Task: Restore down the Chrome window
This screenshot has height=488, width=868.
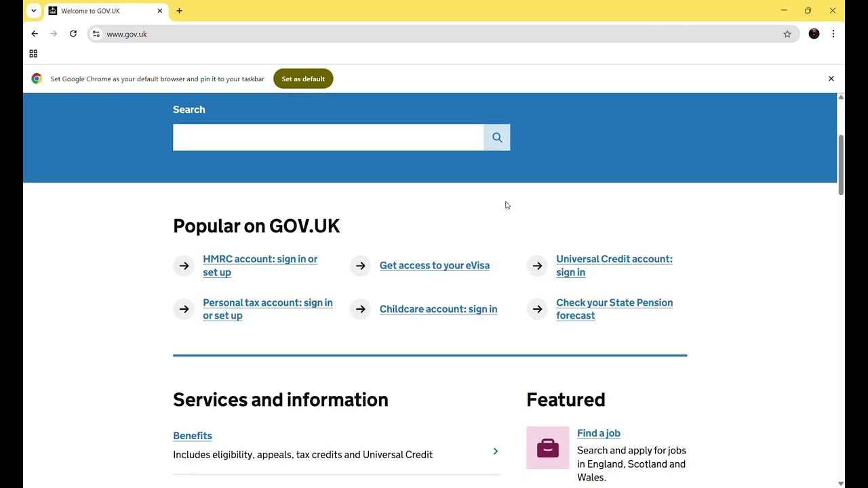Action: 808,11
